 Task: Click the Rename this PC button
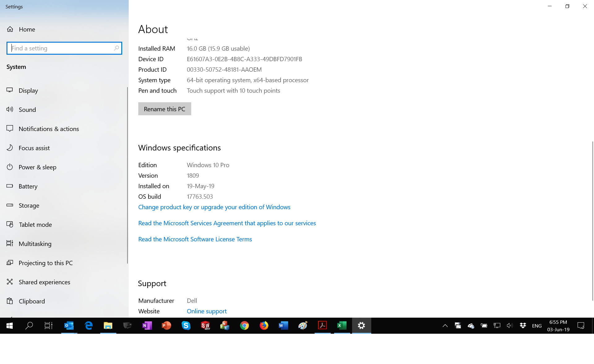165,109
